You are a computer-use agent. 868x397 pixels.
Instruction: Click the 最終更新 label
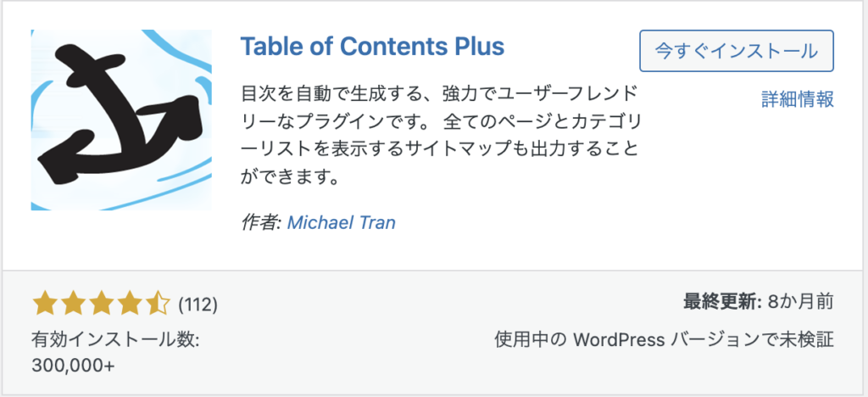point(721,300)
